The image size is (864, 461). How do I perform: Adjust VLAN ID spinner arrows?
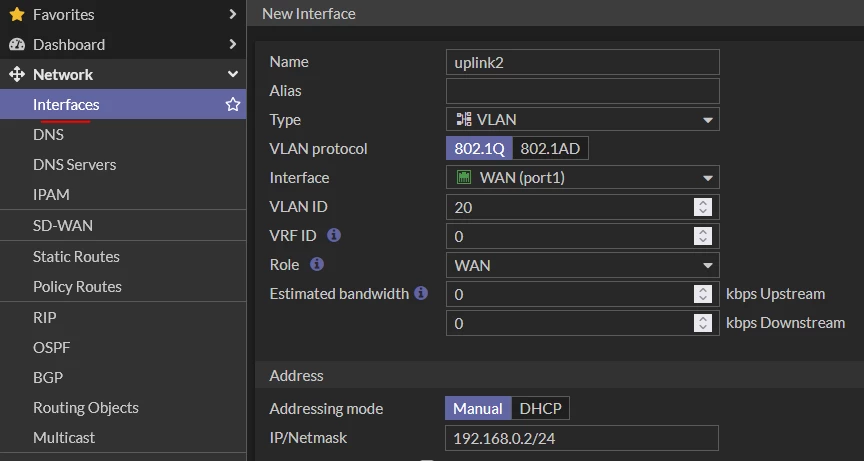click(703, 207)
